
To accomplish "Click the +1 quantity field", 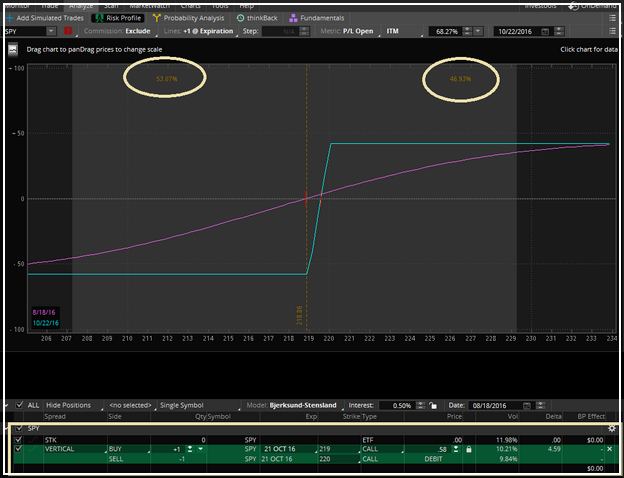I will [168, 449].
